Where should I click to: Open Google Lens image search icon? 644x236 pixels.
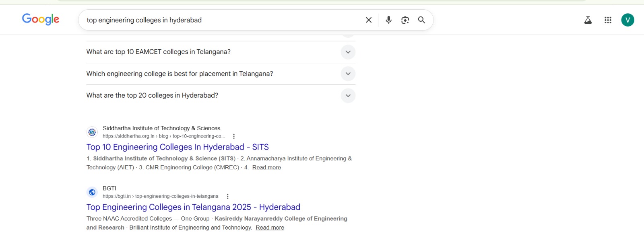(405, 20)
